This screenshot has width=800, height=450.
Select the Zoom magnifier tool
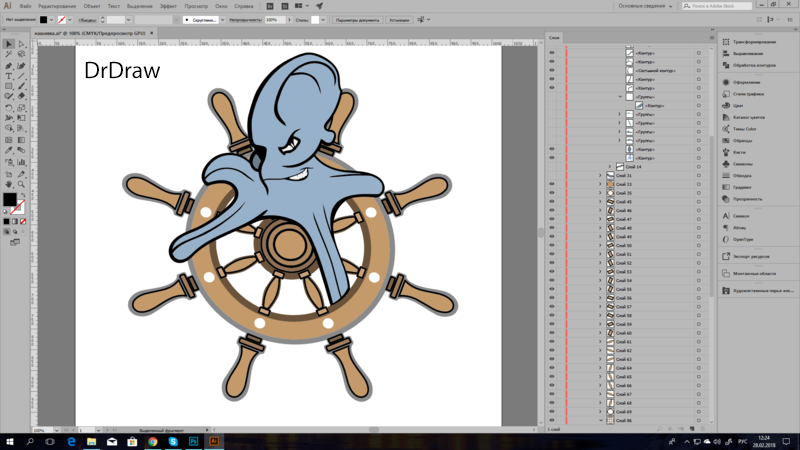coord(21,184)
